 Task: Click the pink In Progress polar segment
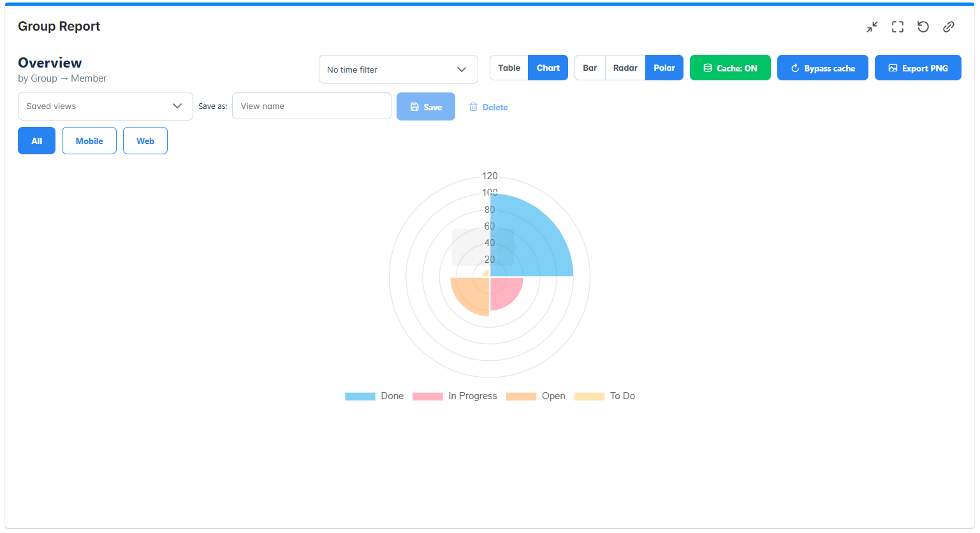[504, 291]
